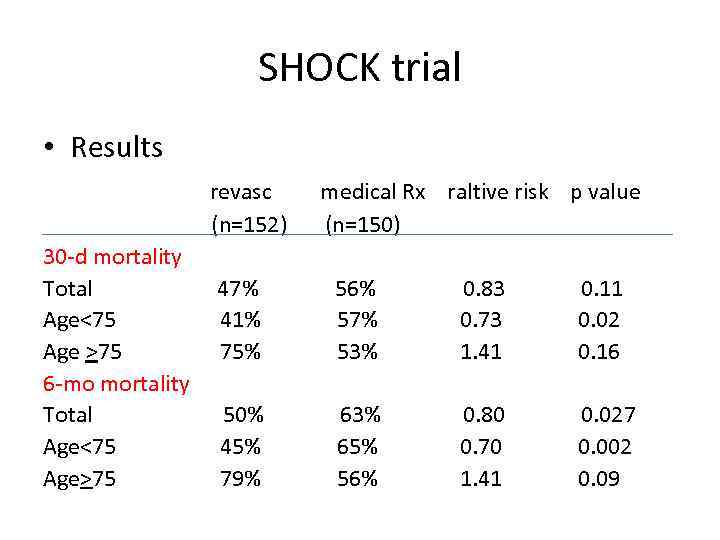720x540 pixels.
Task: Select the p value column header
Action: point(605,192)
